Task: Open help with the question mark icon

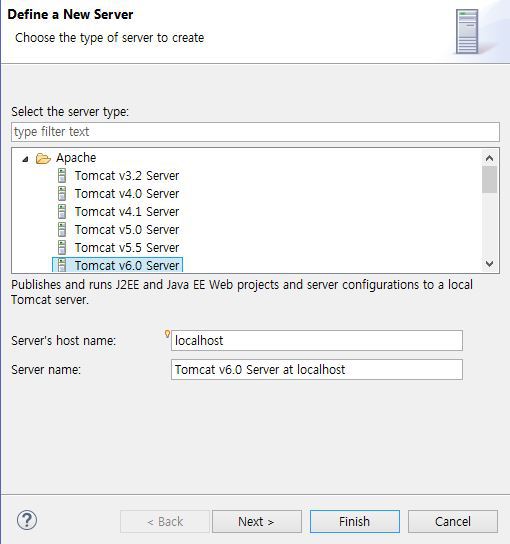Action: pyautogui.click(x=27, y=520)
